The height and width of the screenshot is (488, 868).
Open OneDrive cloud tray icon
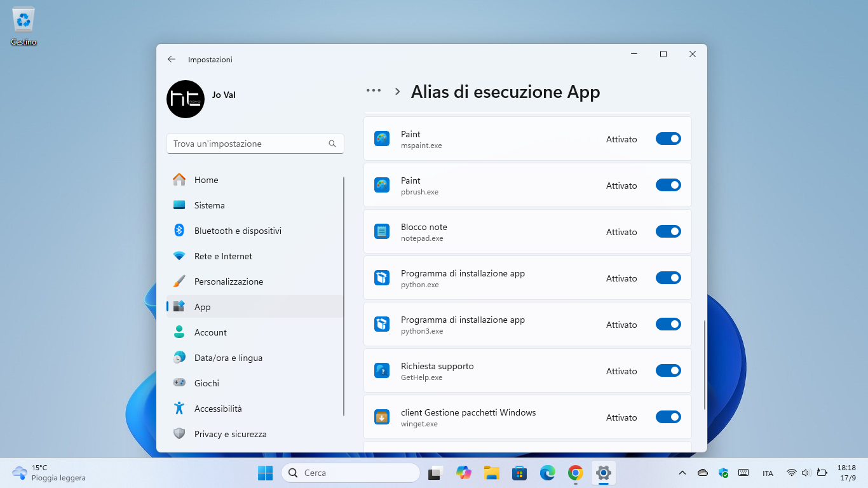click(x=703, y=473)
